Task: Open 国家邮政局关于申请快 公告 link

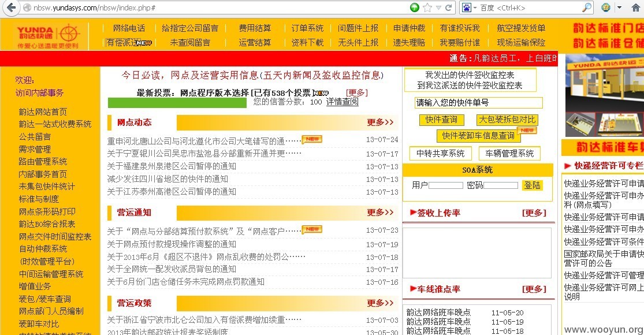Action: pos(604,259)
